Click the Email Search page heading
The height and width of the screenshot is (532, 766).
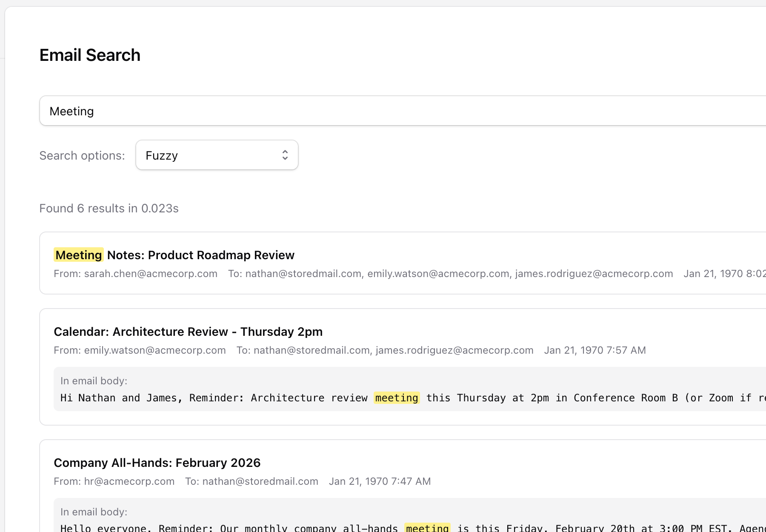(90, 55)
